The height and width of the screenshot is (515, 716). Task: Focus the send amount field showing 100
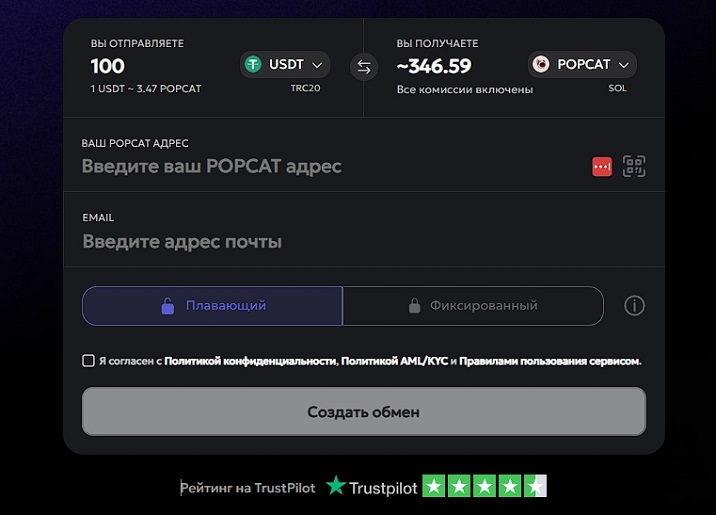[108, 66]
